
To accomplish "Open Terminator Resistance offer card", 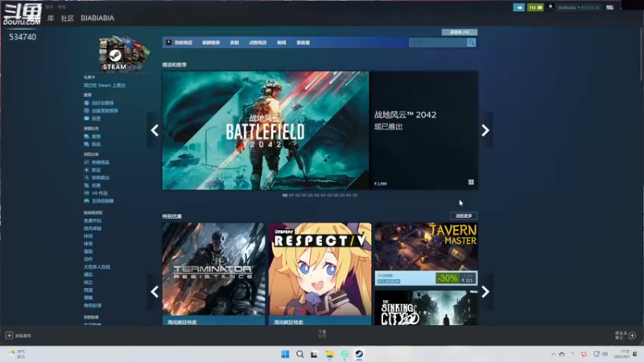I will click(x=213, y=274).
